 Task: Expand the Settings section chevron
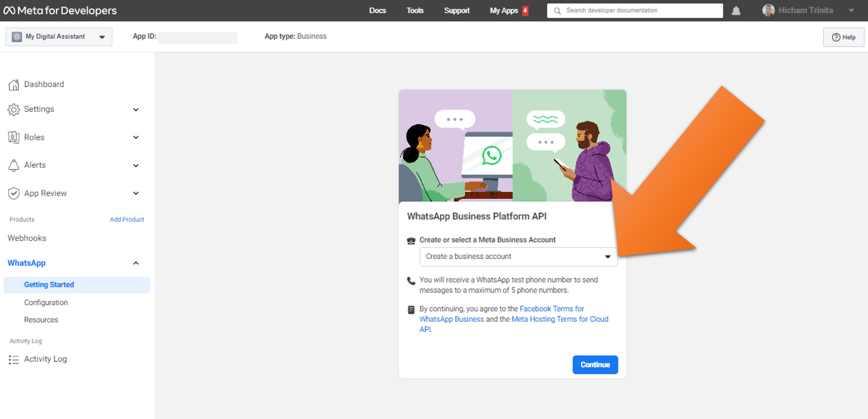click(x=136, y=110)
